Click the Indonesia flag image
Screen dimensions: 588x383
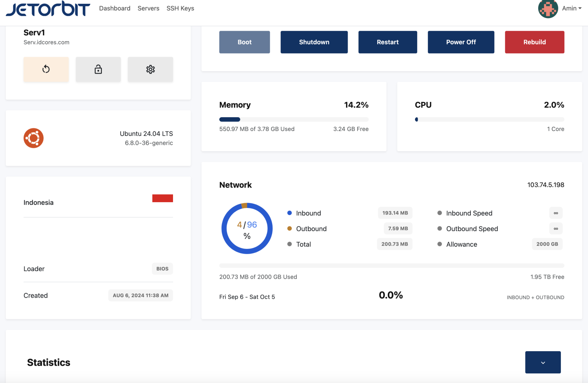(x=162, y=198)
